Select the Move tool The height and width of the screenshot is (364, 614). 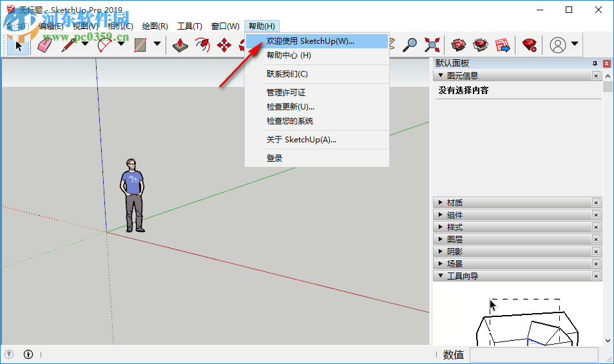(x=224, y=45)
